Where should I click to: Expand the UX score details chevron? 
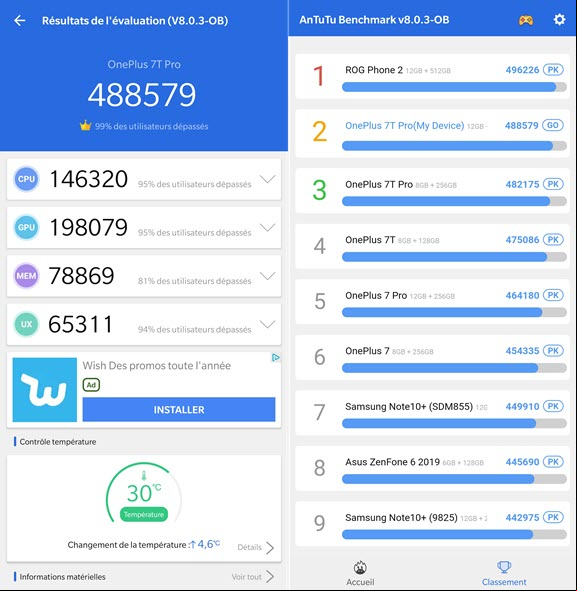coord(268,324)
